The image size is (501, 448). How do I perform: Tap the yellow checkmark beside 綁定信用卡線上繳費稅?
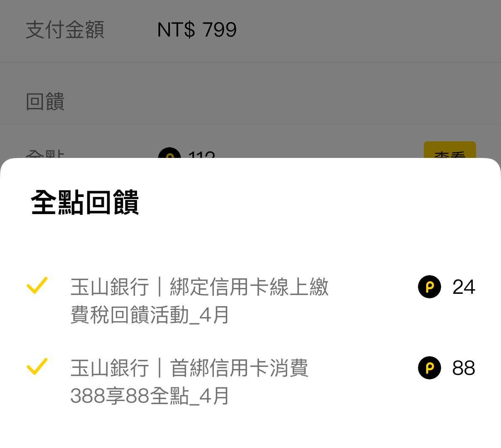[x=37, y=286]
